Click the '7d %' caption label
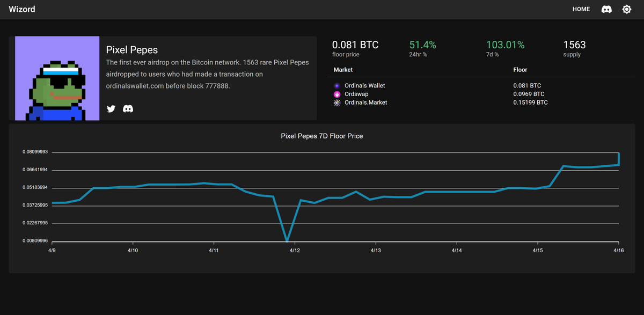The image size is (644, 315). click(492, 55)
